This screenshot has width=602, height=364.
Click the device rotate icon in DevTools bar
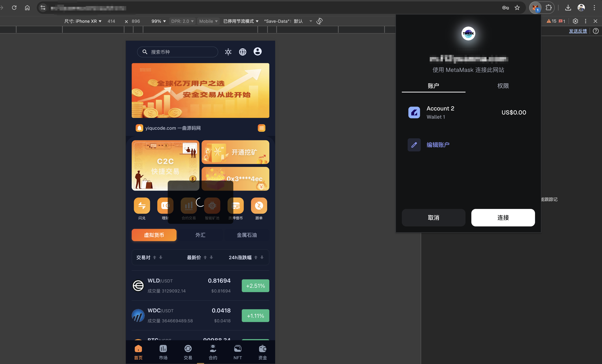click(x=319, y=21)
